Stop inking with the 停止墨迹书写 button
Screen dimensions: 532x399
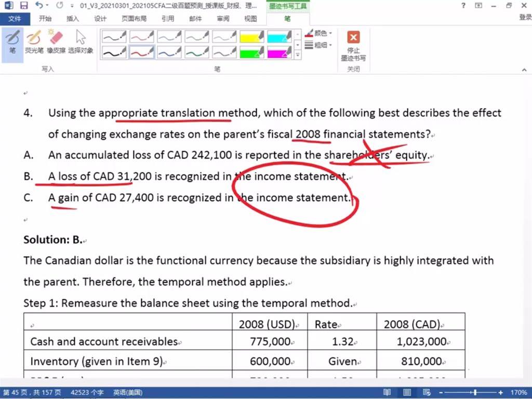point(353,45)
